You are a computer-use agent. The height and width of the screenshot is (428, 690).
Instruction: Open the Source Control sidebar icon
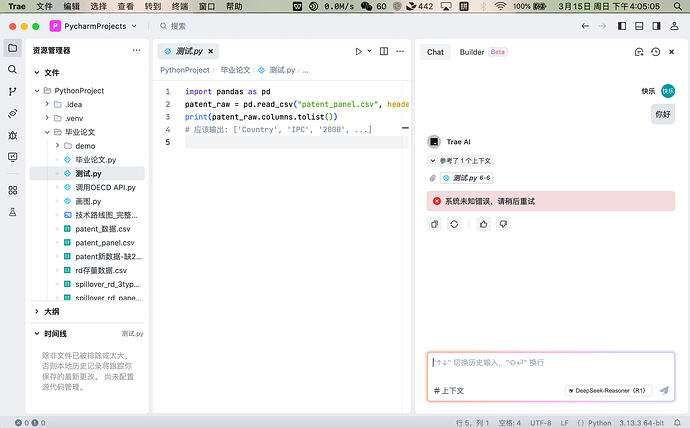[x=13, y=91]
